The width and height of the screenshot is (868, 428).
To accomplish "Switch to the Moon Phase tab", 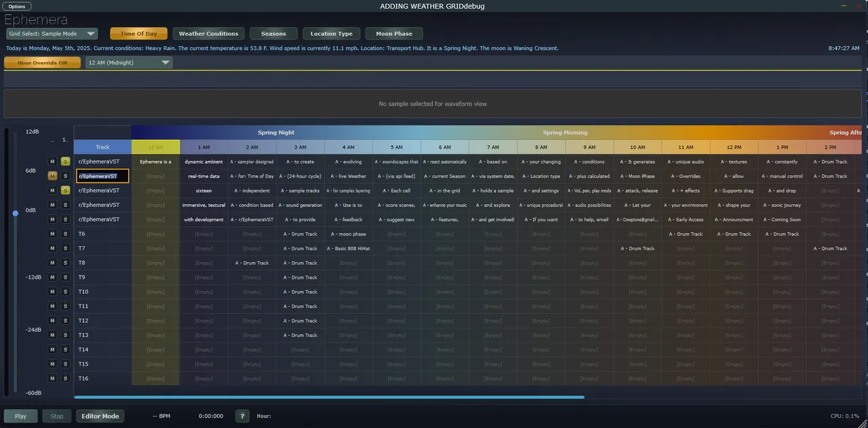I will [x=394, y=34].
